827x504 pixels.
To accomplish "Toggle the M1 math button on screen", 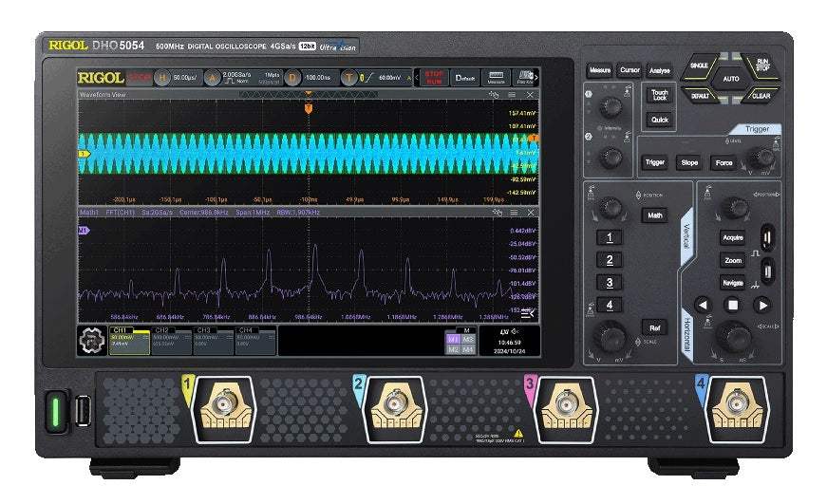I will [x=453, y=339].
